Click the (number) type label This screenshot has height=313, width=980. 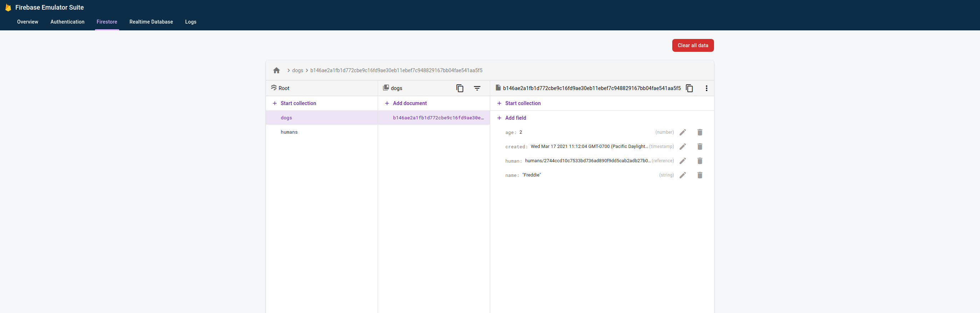664,132
